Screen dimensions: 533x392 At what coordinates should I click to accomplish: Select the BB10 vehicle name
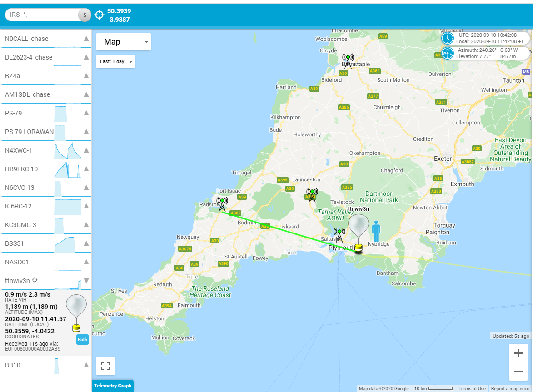tap(13, 366)
